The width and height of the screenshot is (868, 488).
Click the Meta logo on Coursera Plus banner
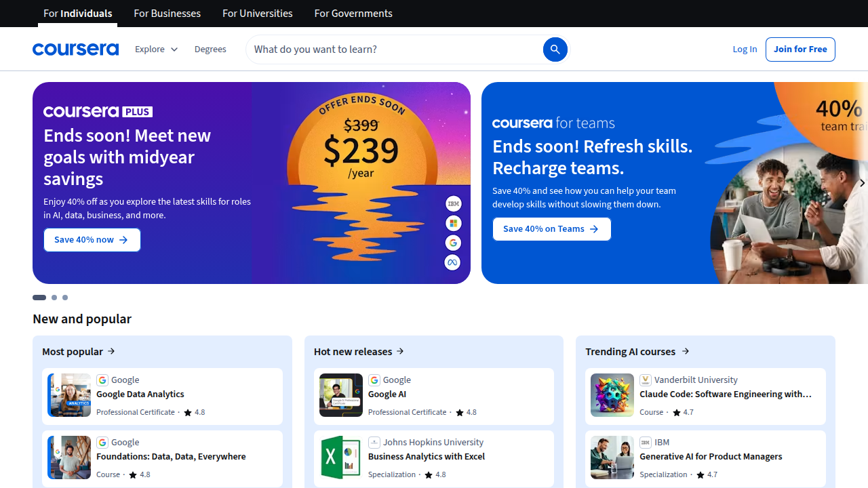click(x=453, y=262)
